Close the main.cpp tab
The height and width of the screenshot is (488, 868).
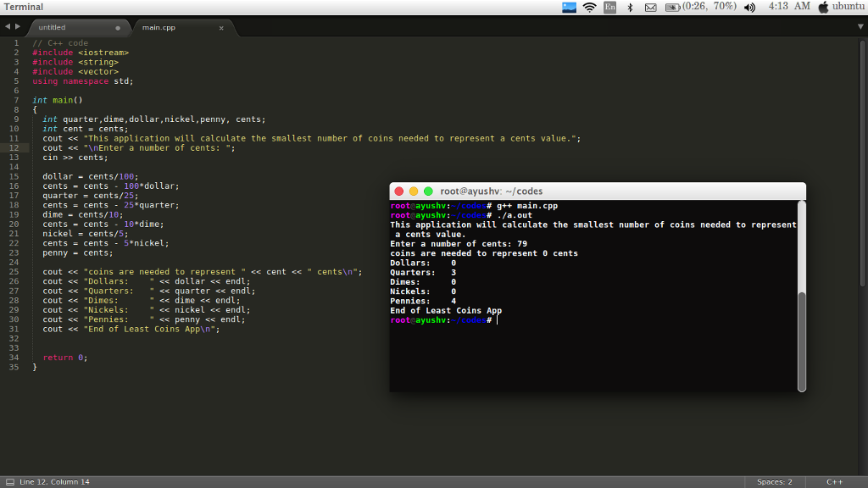coord(221,28)
